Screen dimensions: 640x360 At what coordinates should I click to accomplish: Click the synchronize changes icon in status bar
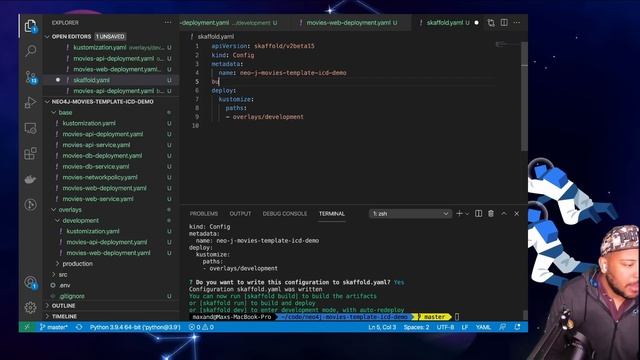[x=79, y=327]
